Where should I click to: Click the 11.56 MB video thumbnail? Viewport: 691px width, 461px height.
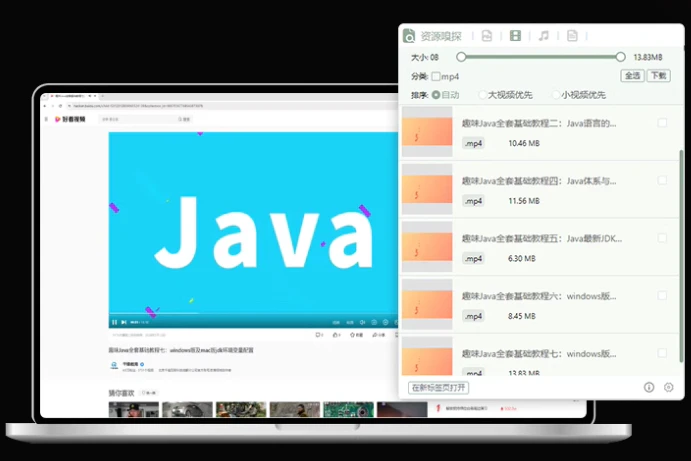(x=427, y=190)
